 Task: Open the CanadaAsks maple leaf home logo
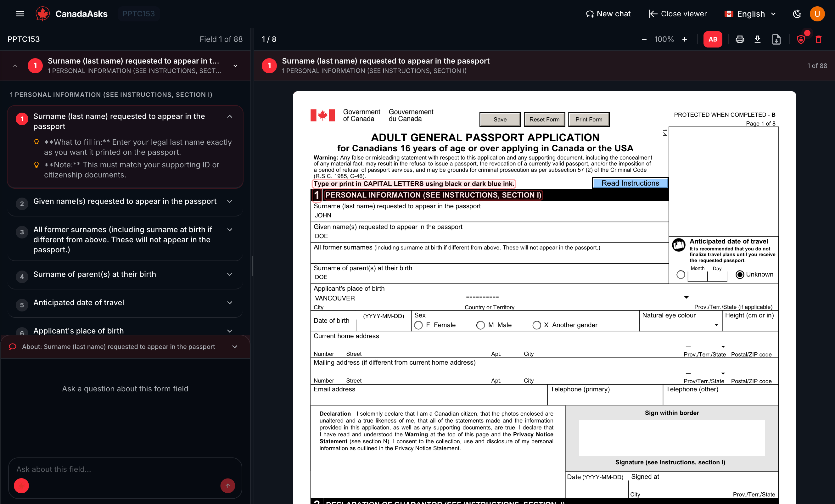pos(43,14)
